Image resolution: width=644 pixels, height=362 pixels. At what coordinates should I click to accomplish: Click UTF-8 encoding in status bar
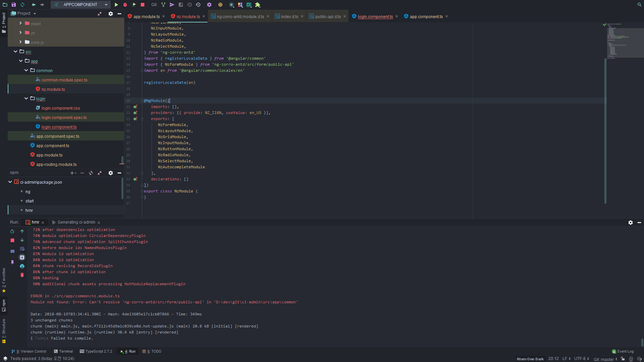tap(582, 359)
